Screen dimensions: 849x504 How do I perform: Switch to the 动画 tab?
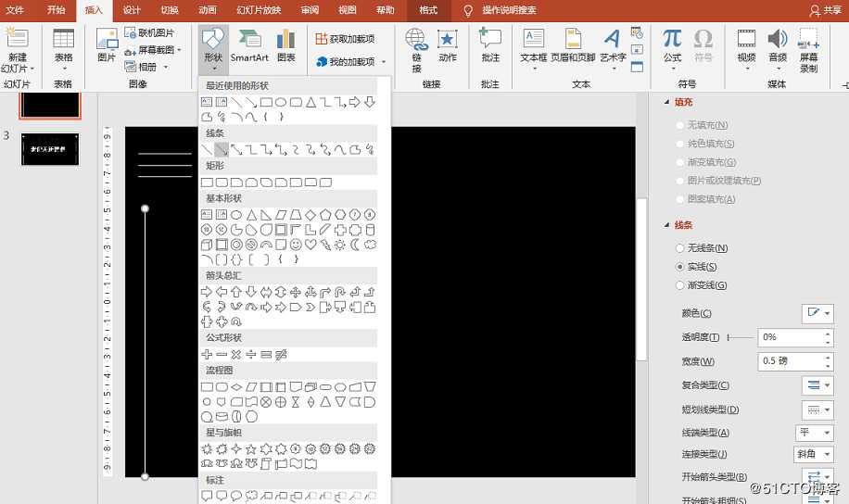(x=208, y=10)
